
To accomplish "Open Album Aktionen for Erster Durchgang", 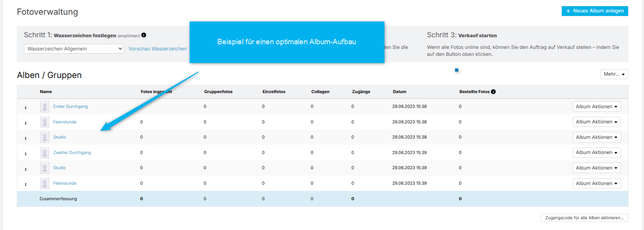I will (x=596, y=107).
